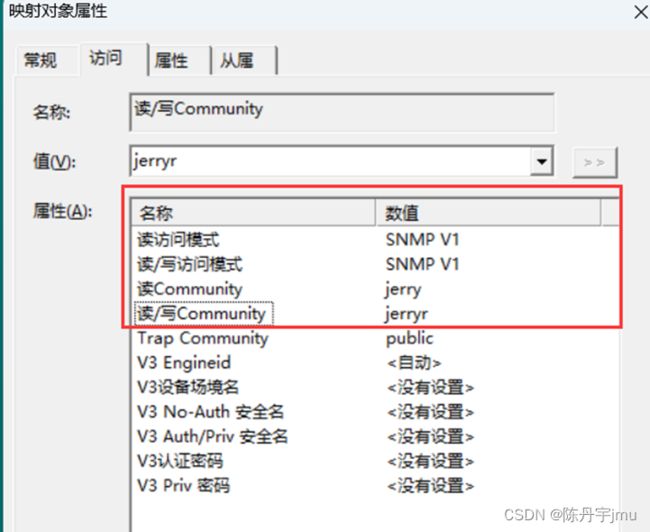650x532 pixels.
Task: Click the public value for Trap Community
Action: 409,339
